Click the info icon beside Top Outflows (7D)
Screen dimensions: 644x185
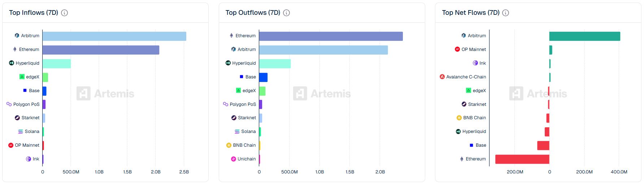[287, 13]
